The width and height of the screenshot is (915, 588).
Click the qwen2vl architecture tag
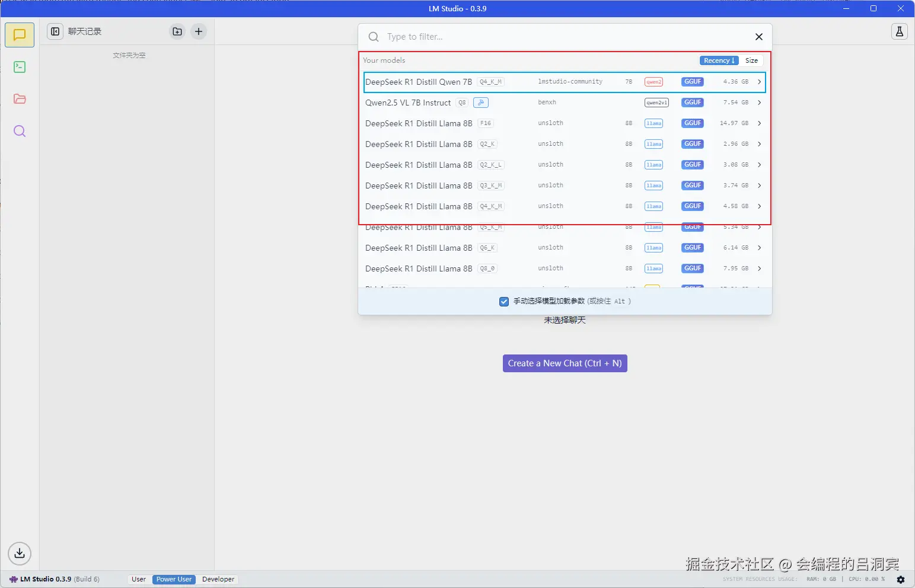tap(656, 103)
